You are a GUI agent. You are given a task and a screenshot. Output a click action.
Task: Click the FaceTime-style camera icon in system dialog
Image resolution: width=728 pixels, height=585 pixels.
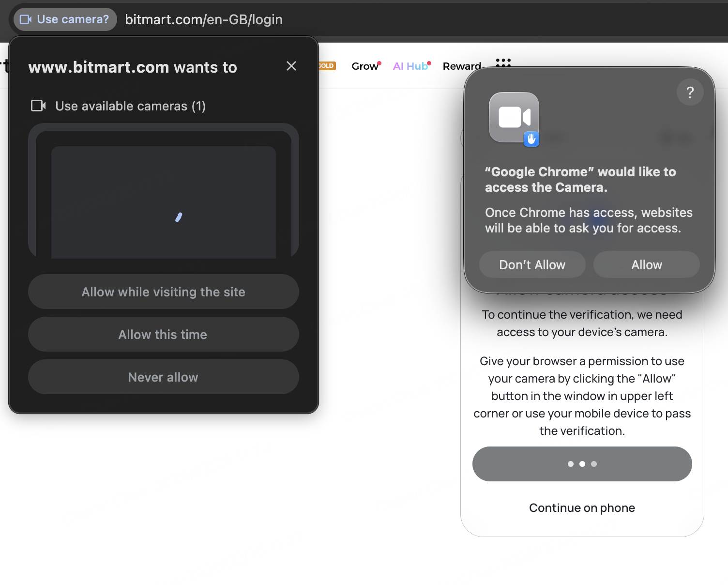coord(514,118)
